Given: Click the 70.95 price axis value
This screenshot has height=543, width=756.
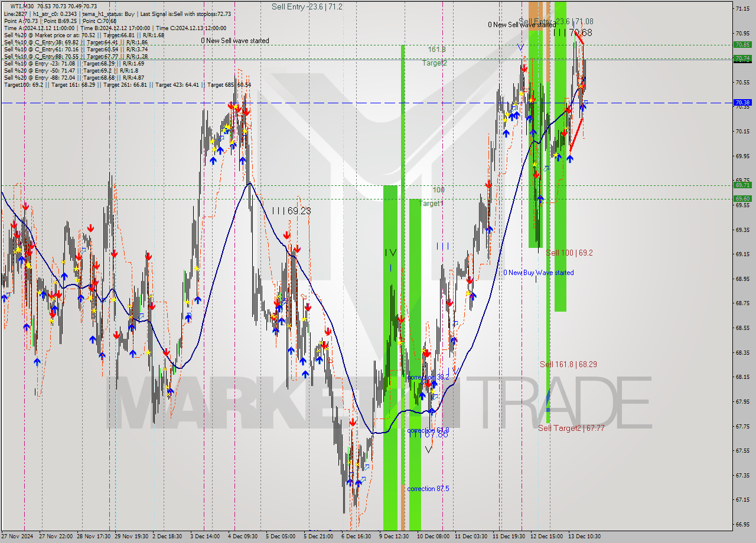Looking at the screenshot, I should (x=742, y=33).
